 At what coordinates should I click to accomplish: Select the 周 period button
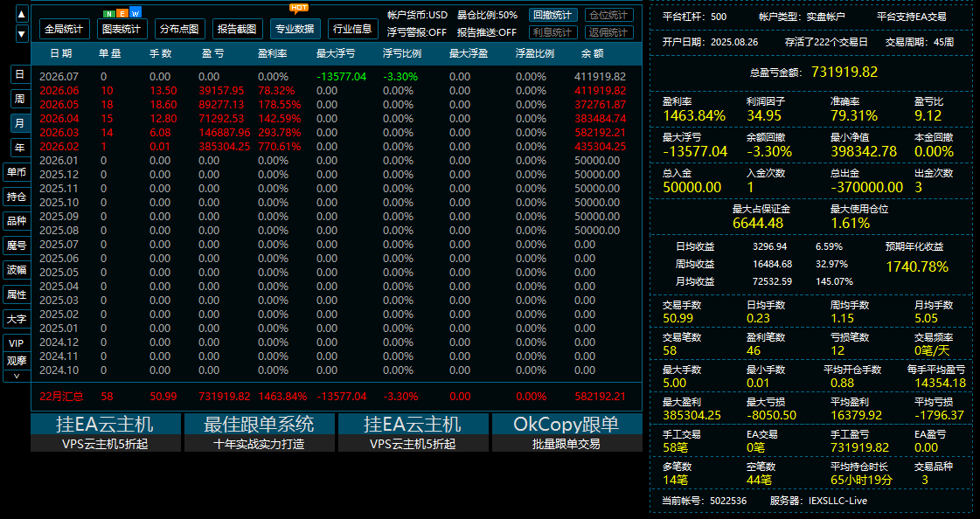20,99
